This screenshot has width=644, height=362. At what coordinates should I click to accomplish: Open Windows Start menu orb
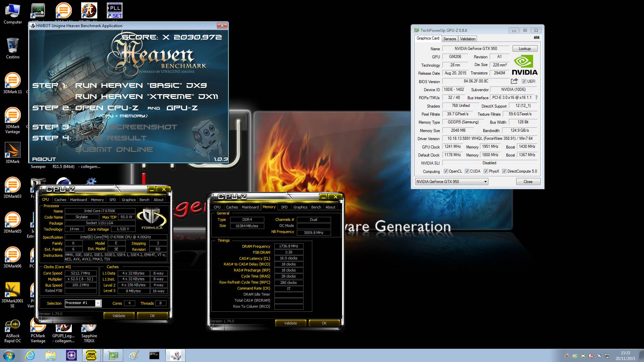click(9, 355)
